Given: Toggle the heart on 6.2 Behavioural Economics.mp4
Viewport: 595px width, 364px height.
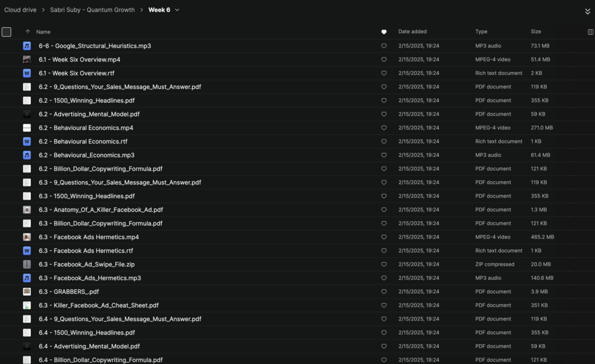Looking at the screenshot, I should click(383, 128).
